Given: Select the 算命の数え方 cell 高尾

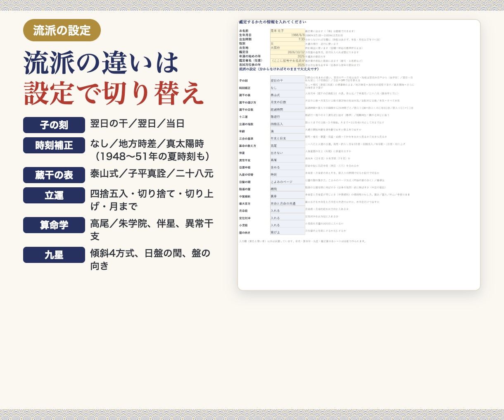Looking at the screenshot, I should (x=288, y=145).
